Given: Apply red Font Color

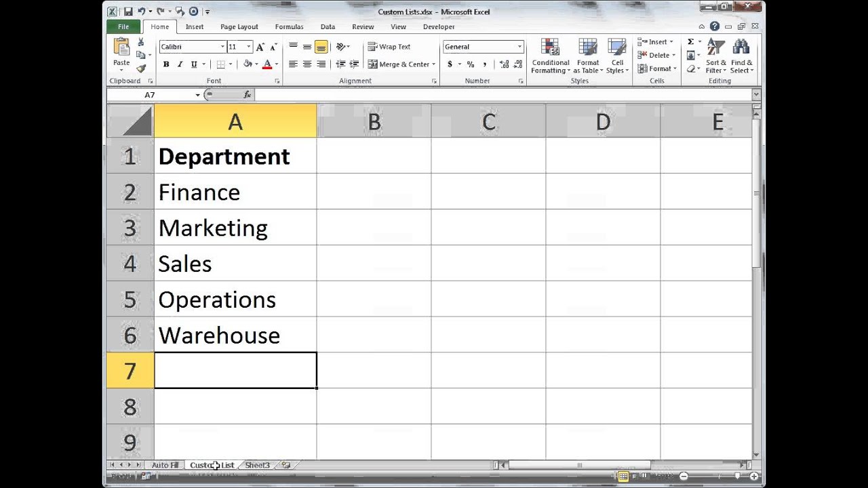Looking at the screenshot, I should pyautogui.click(x=267, y=64).
